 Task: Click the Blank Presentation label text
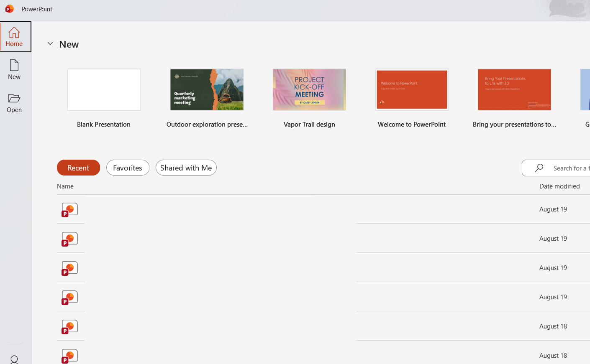104,125
